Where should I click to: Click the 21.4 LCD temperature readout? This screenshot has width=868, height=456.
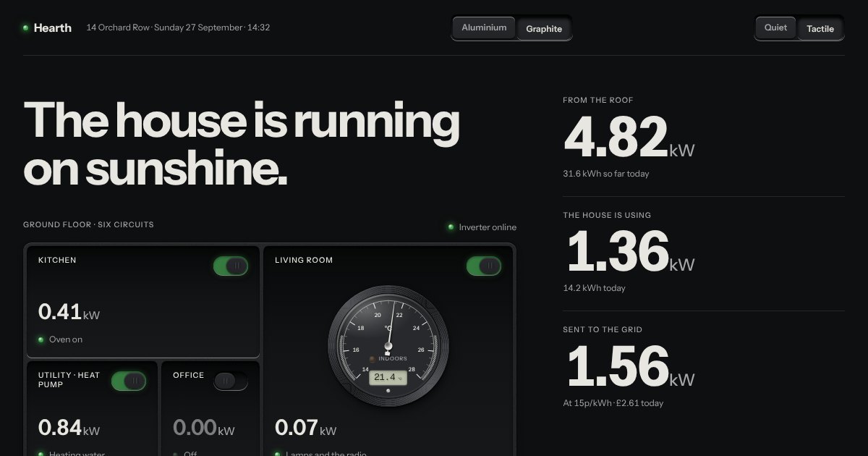pyautogui.click(x=388, y=377)
